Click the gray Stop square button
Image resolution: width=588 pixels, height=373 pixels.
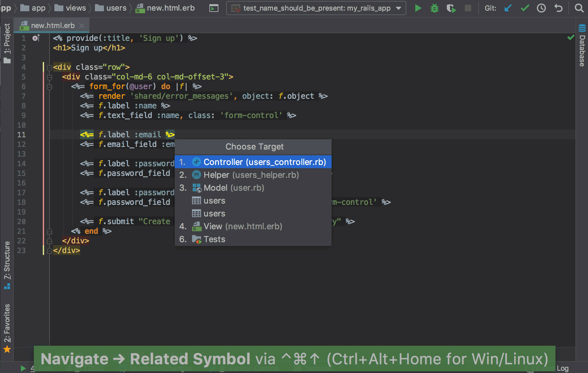tap(468, 8)
